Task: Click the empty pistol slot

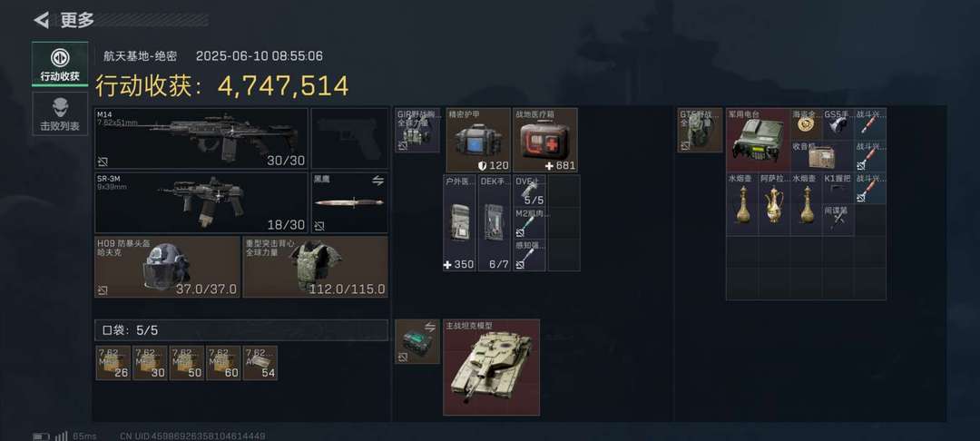Action: coord(349,138)
